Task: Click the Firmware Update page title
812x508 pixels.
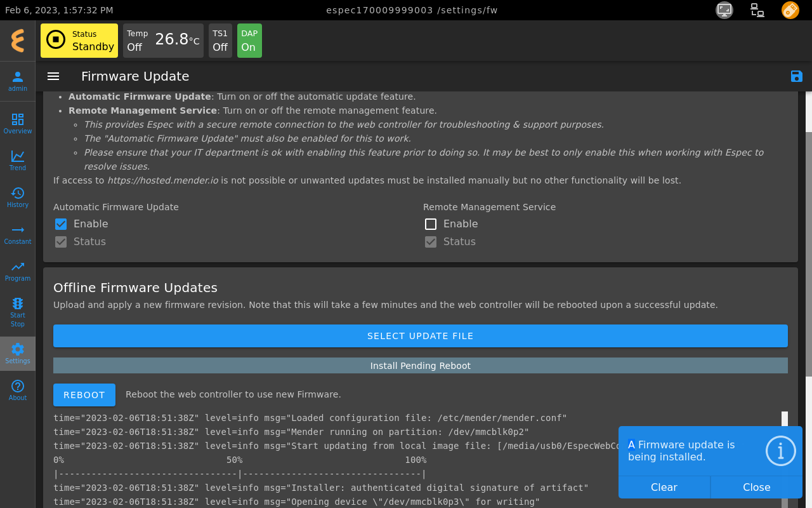Action: coord(135,76)
